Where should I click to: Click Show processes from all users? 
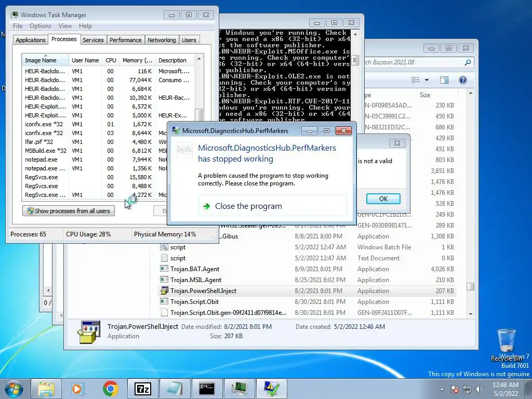pyautogui.click(x=69, y=211)
